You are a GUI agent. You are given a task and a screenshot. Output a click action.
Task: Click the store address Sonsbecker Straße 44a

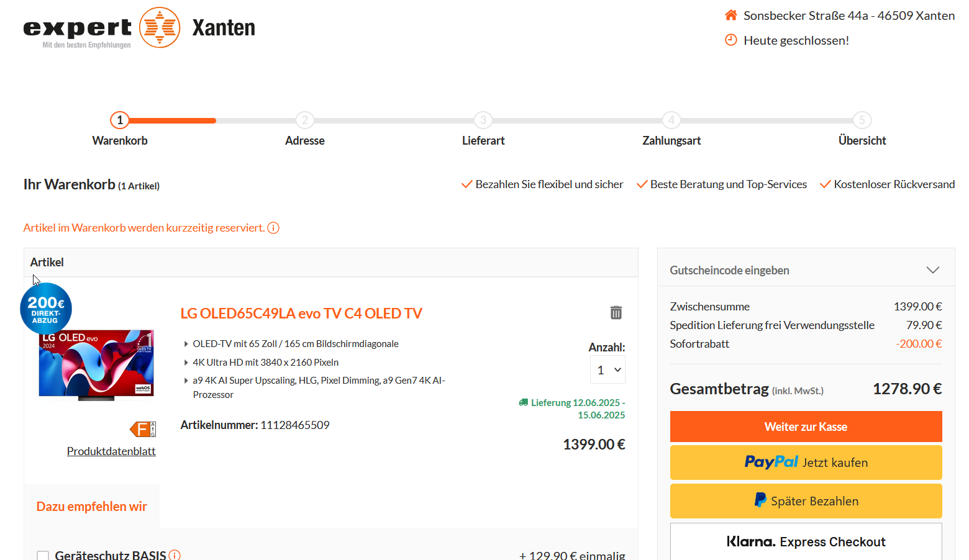(849, 16)
